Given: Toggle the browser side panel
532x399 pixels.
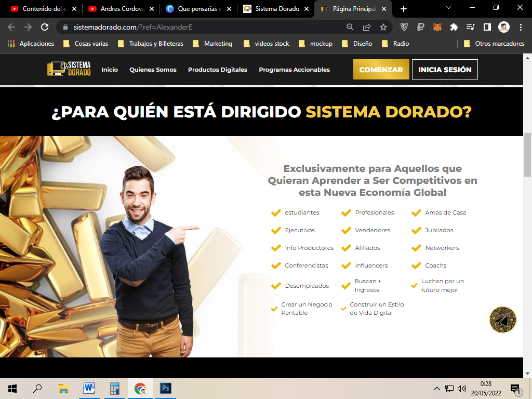Looking at the screenshot, I should click(487, 27).
